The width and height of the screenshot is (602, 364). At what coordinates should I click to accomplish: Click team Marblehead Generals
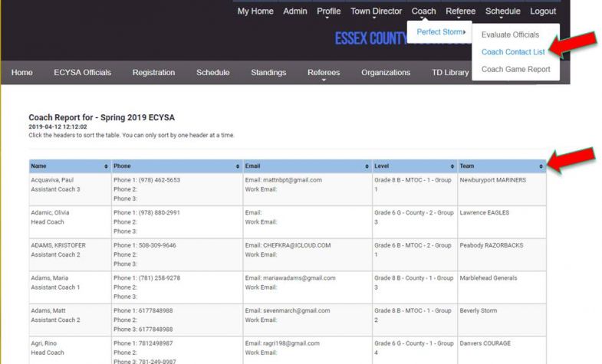click(x=489, y=277)
